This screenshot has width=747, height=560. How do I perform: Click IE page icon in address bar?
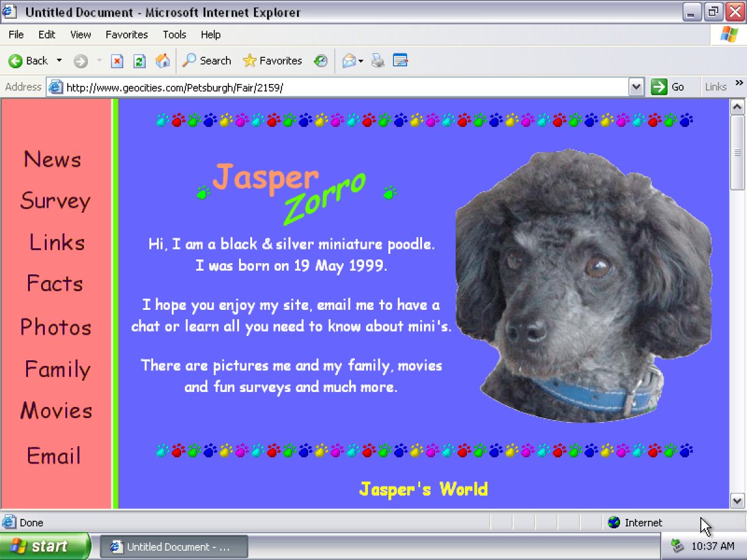(x=56, y=87)
